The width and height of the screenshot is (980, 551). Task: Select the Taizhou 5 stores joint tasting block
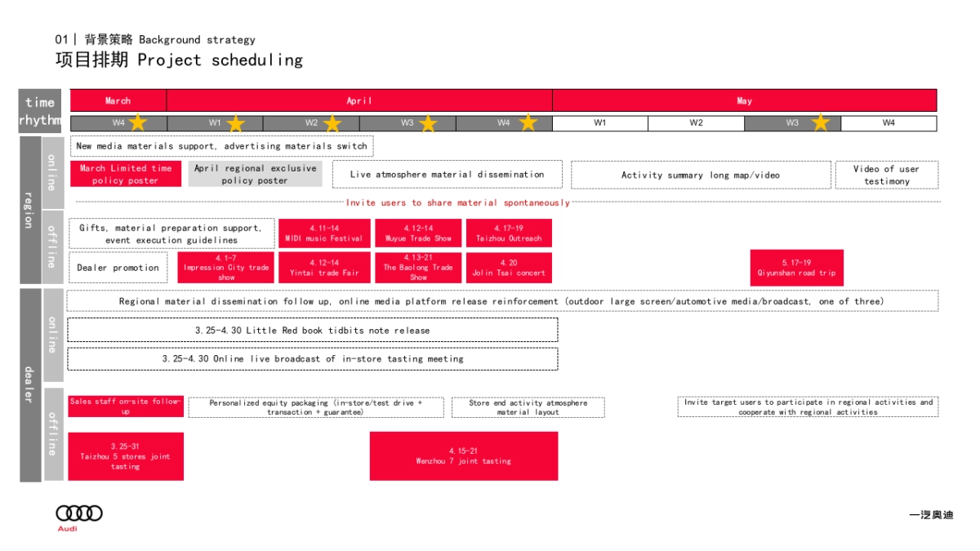pos(126,456)
